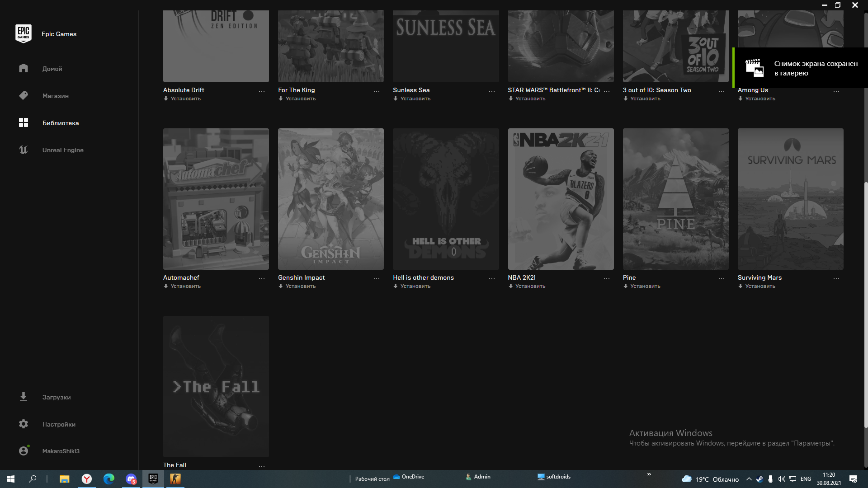This screenshot has width=868, height=488.
Task: Launch Yandex Browser from the taskbar
Action: pos(87,479)
